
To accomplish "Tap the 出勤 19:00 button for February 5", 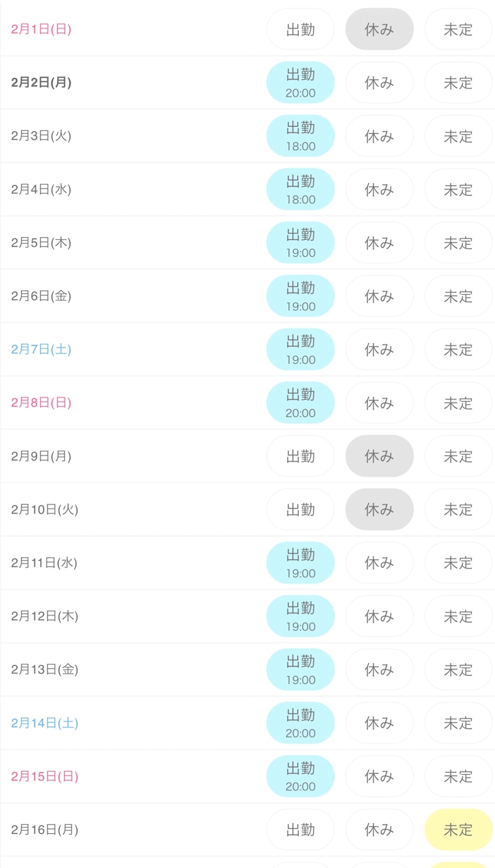I will tap(301, 243).
